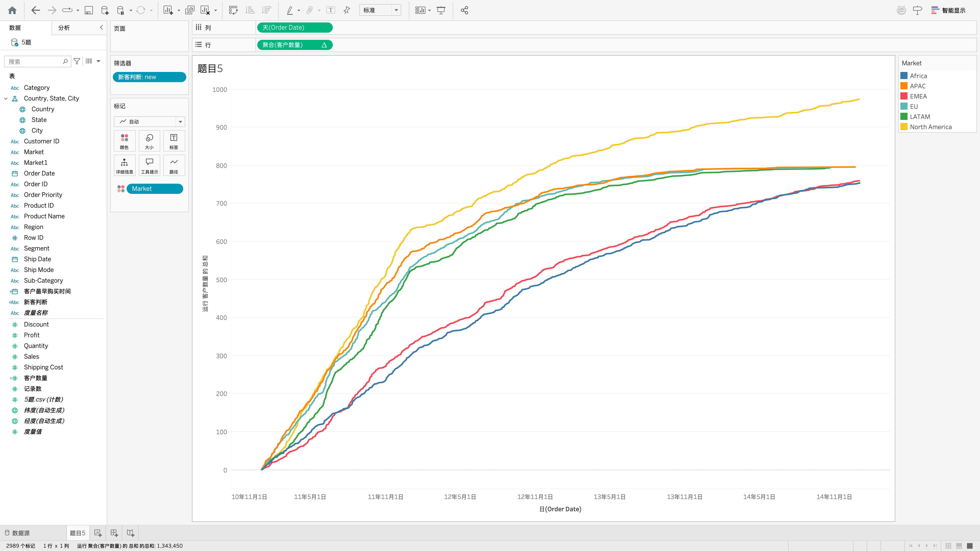Collapse the Country, State, City hierarchy
The height and width of the screenshot is (551, 980).
pyautogui.click(x=6, y=98)
